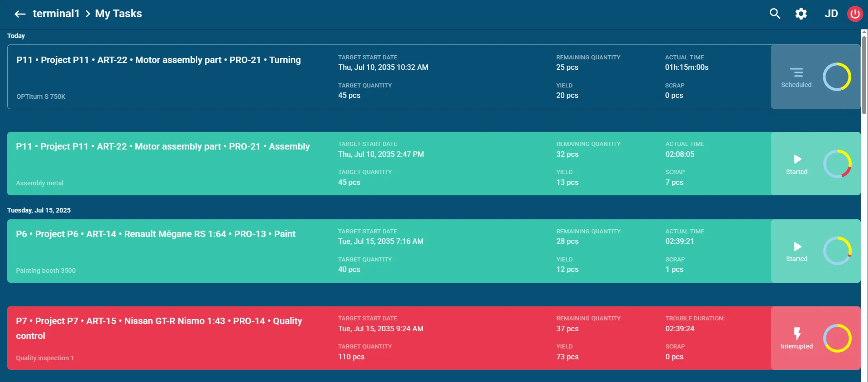Image resolution: width=868 pixels, height=382 pixels.
Task: Select My Tasks breadcrumb
Action: pyautogui.click(x=119, y=14)
